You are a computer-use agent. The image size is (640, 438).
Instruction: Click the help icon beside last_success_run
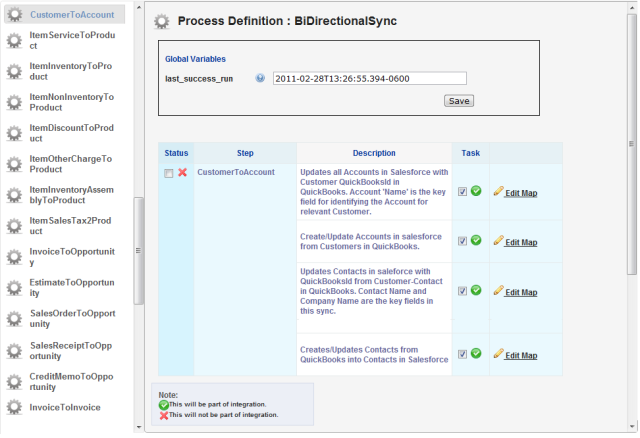(260, 78)
